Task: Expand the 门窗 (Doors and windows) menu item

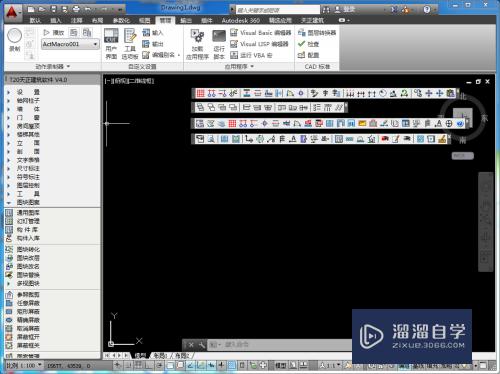Action: pyautogui.click(x=28, y=117)
